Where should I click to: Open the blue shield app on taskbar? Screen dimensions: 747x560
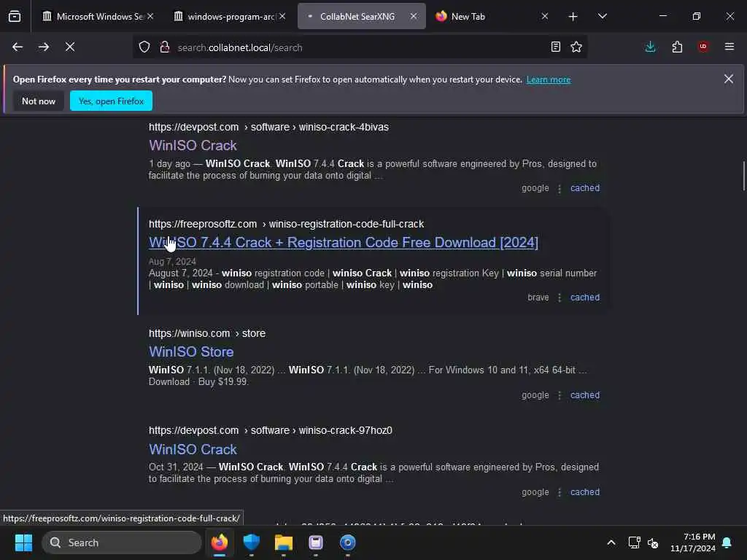(252, 542)
